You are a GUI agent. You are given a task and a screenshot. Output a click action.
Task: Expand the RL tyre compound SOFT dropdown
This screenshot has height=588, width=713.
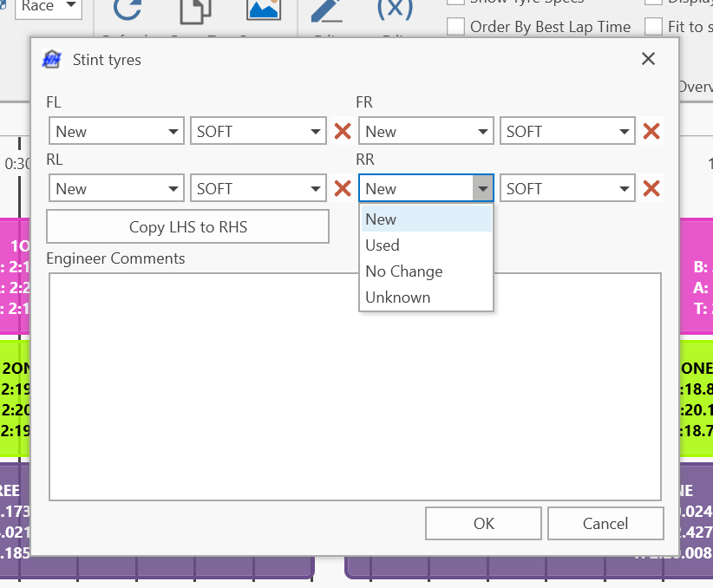point(258,189)
